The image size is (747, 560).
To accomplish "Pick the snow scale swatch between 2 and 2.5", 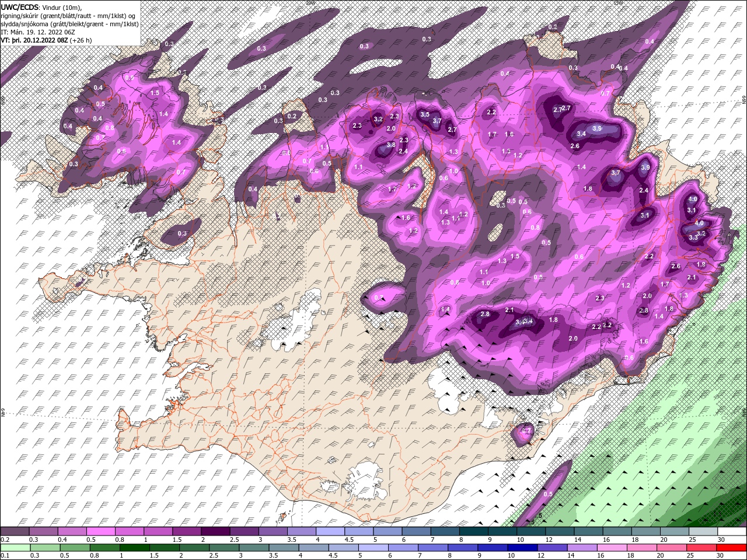I will 215,531.
